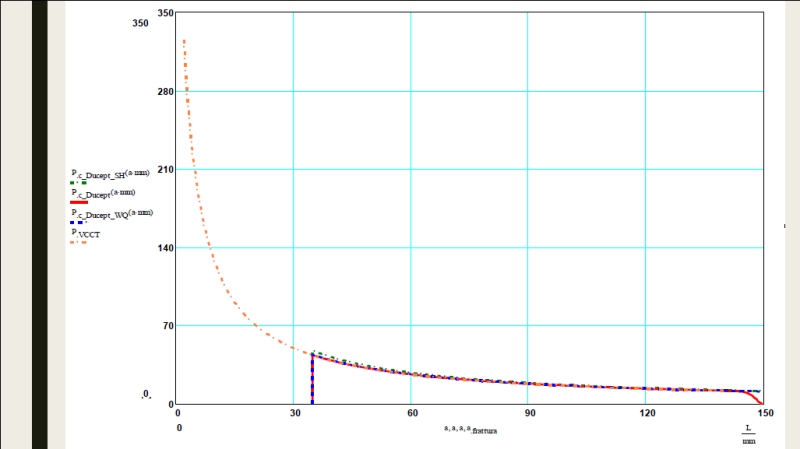This screenshot has width=800, height=449.
Task: Click the blue dashed P.c_Ducept_WQ legend line
Action: [78, 222]
